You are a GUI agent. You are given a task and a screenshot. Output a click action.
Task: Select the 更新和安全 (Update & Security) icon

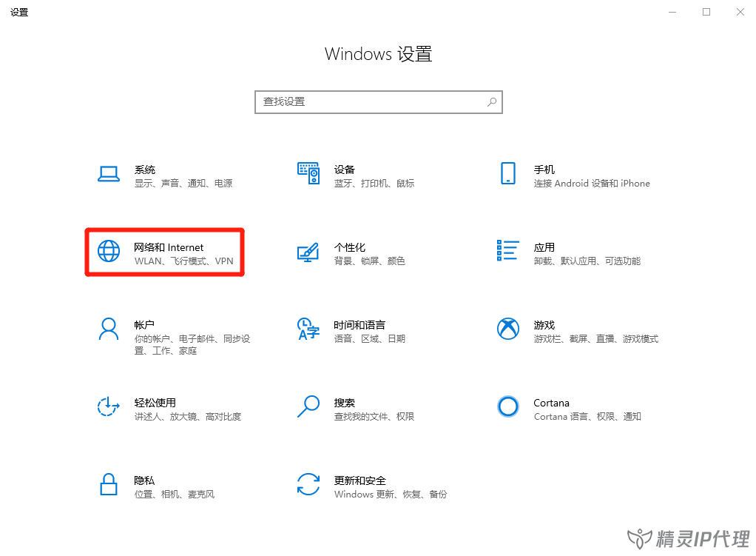pos(308,485)
